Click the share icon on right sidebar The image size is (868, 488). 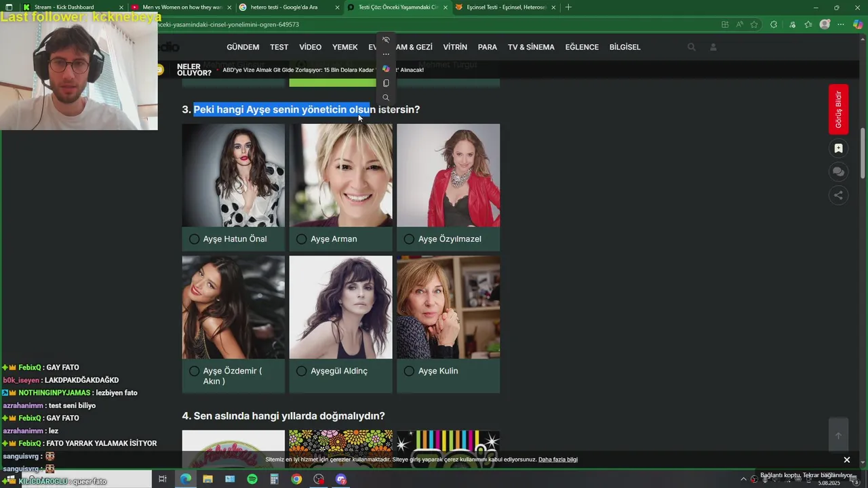tap(838, 195)
